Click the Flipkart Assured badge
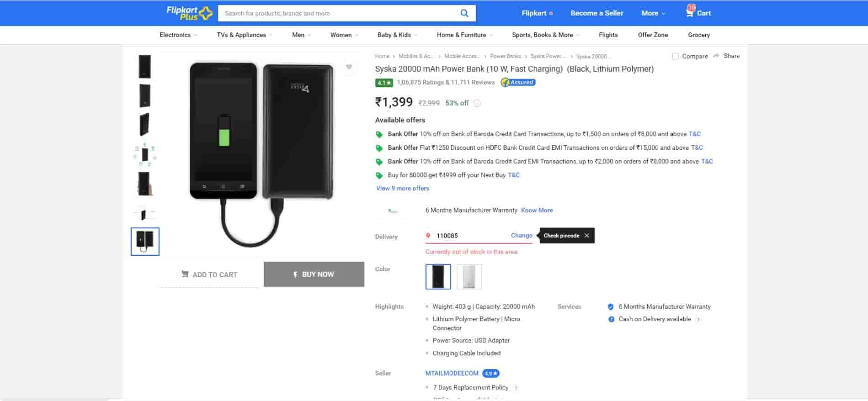Viewport: 868px width, 401px height. pyautogui.click(x=518, y=83)
